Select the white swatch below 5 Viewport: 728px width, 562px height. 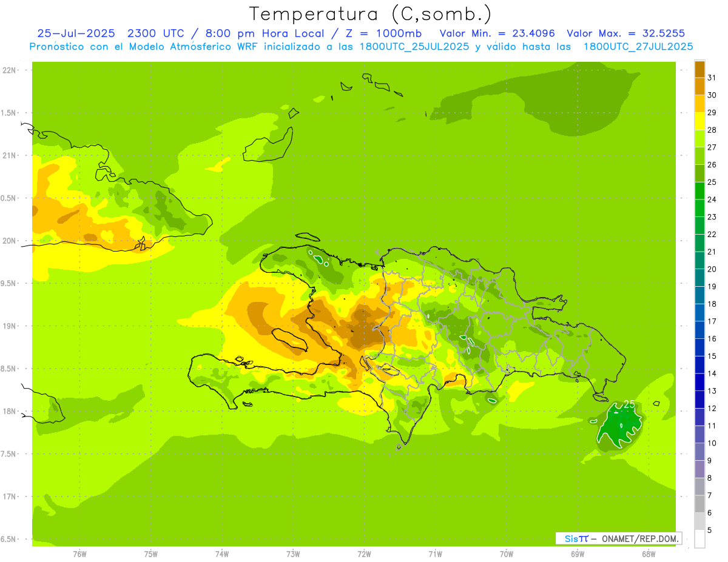pos(699,539)
